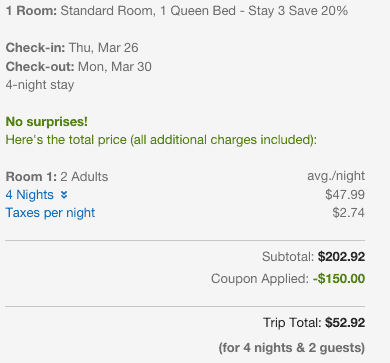
Task: Expand the double-chevron next to 4 Nights
Action: pyautogui.click(x=64, y=195)
